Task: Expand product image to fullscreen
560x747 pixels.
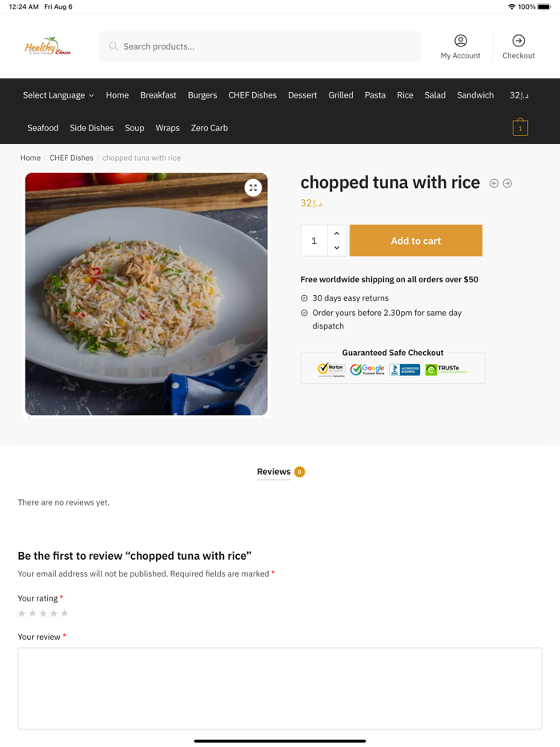Action: pos(253,188)
